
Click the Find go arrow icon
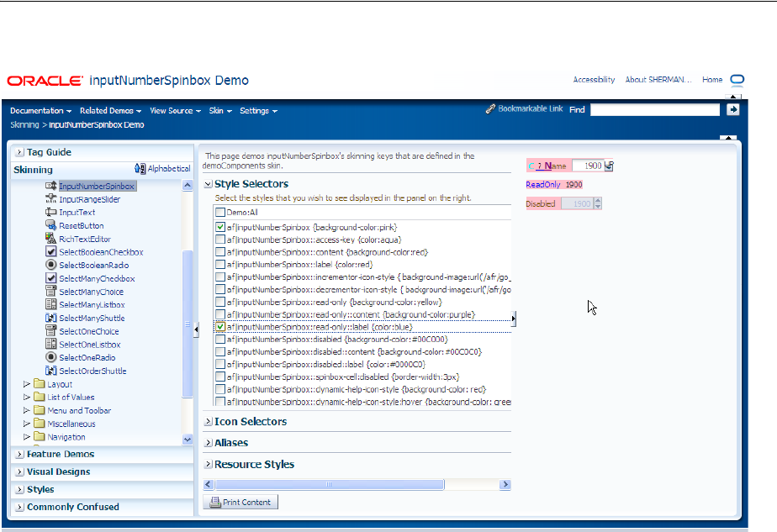733,109
